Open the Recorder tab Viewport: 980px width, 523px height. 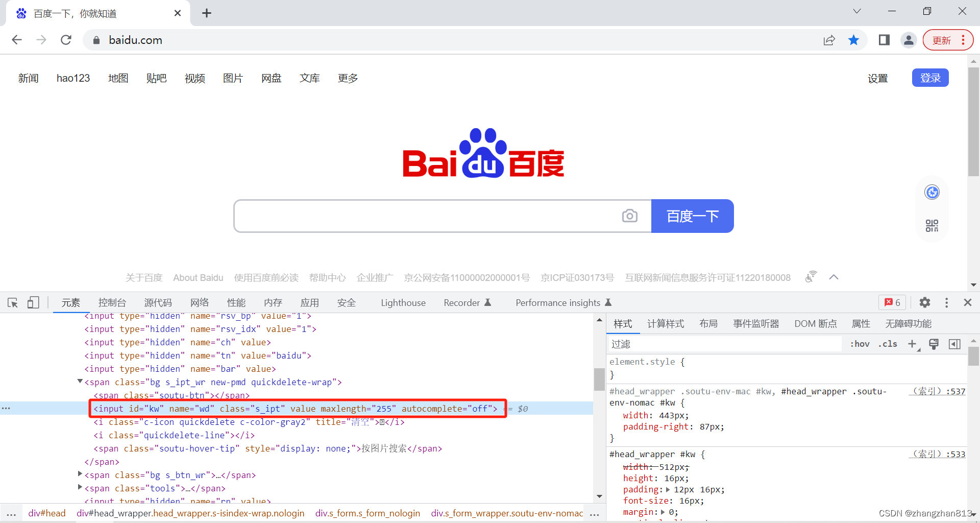468,303
